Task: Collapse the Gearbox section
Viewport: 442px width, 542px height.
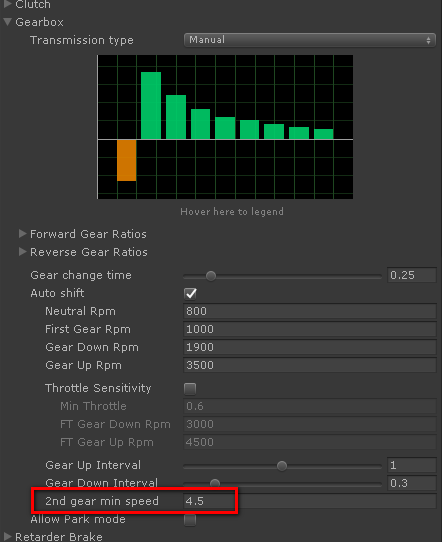Action: point(8,22)
